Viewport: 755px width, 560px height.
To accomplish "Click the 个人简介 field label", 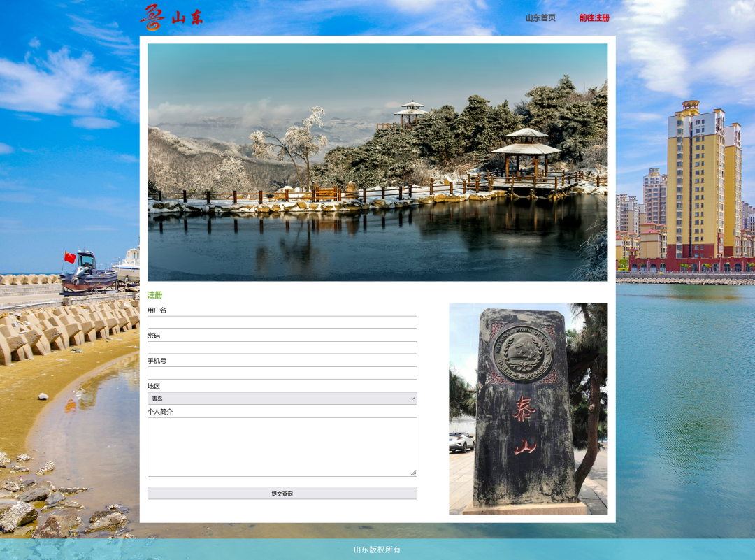I will pos(160,412).
